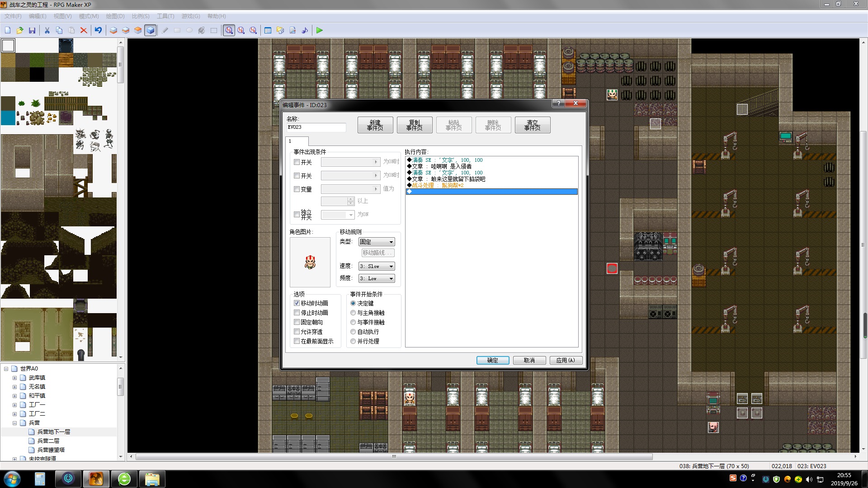Open the 类型 movement type dropdown
The height and width of the screenshot is (488, 868).
pos(377,242)
